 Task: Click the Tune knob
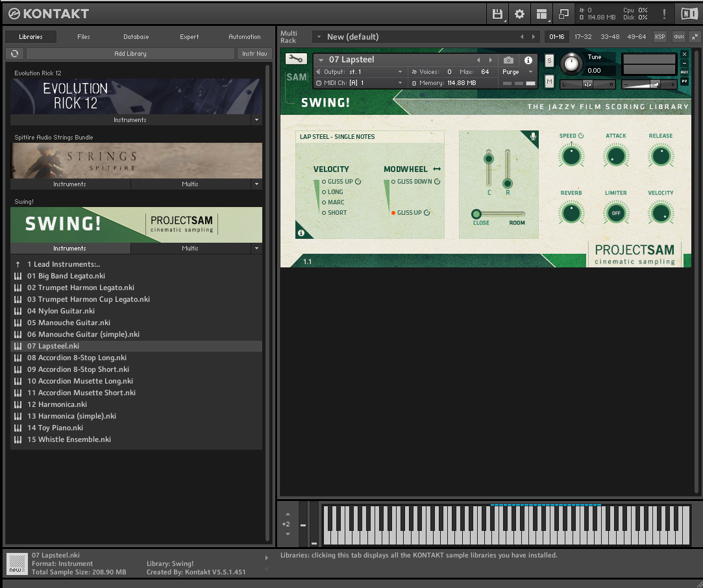(x=571, y=64)
